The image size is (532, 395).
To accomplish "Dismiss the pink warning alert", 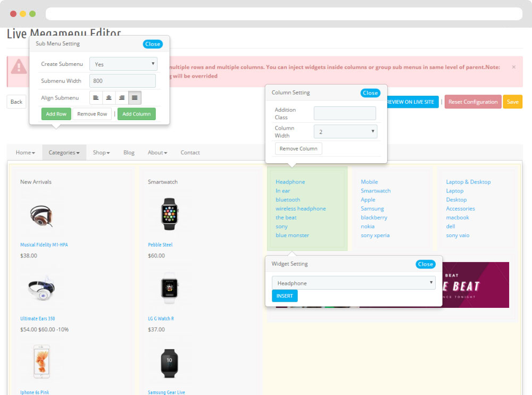I will pyautogui.click(x=514, y=67).
